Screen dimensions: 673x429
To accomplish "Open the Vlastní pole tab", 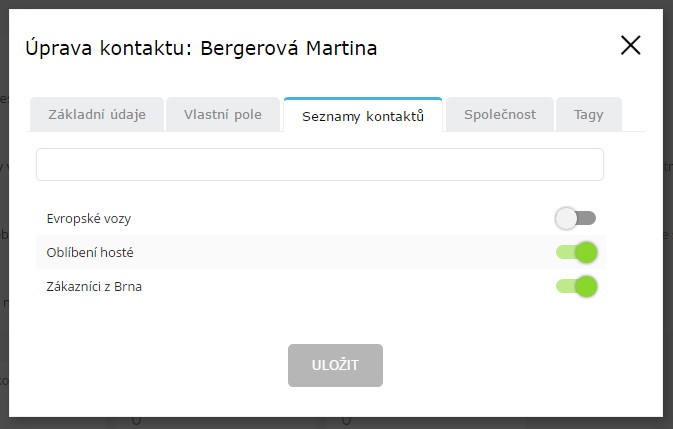I will pyautogui.click(x=223, y=115).
